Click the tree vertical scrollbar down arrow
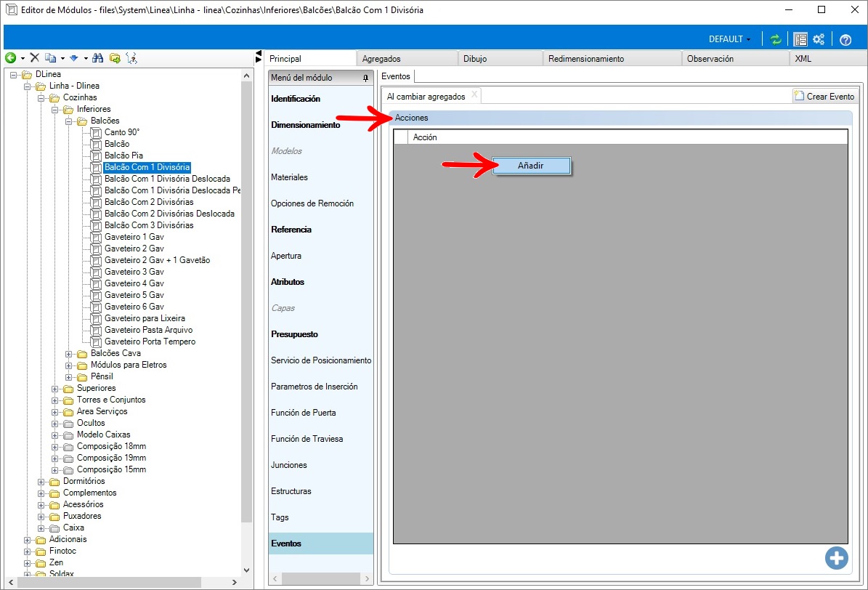 coord(247,570)
